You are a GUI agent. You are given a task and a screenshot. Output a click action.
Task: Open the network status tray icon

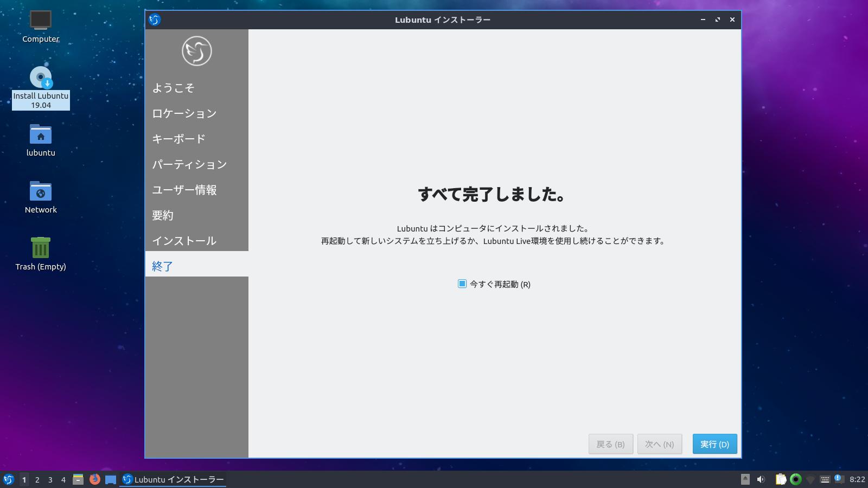[810, 479]
